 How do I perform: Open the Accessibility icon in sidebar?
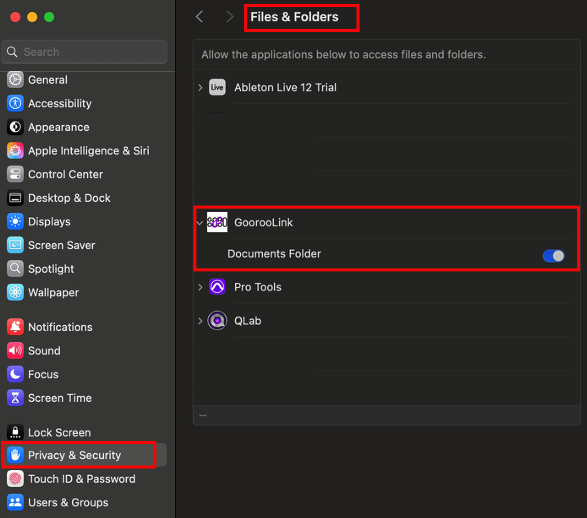tap(15, 103)
